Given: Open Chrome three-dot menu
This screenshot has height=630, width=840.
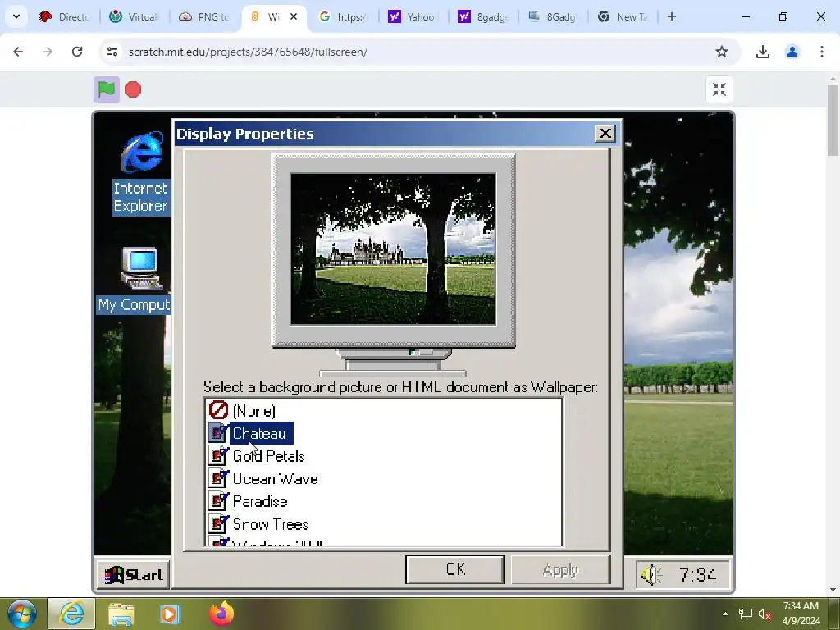Looking at the screenshot, I should coord(822,52).
